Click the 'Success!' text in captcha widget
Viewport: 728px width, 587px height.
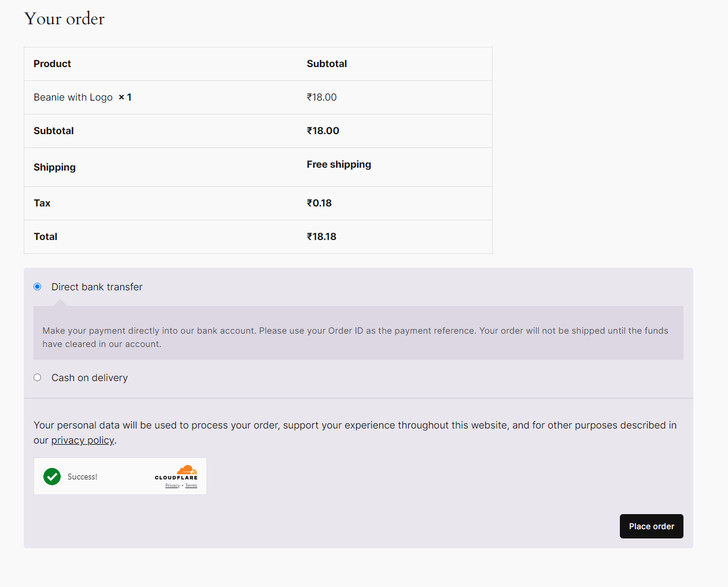[x=82, y=477]
